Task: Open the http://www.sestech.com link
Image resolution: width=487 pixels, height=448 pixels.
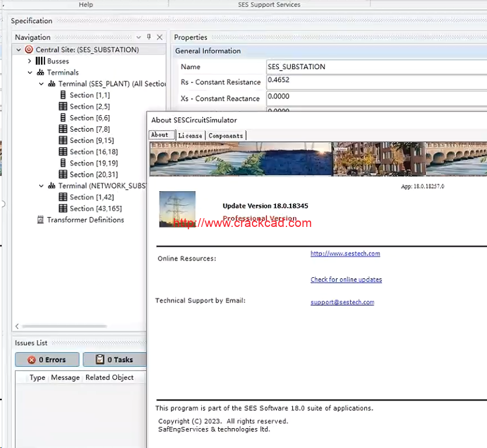Action: point(345,253)
